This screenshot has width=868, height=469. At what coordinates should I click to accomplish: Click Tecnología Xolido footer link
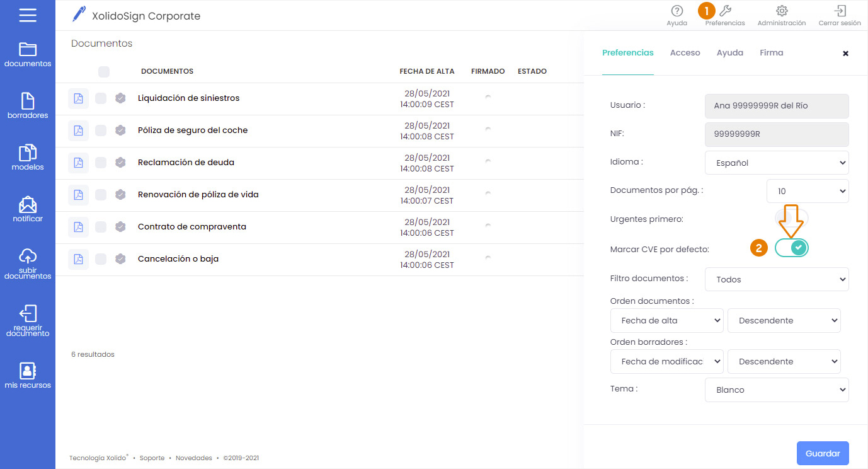point(99,458)
